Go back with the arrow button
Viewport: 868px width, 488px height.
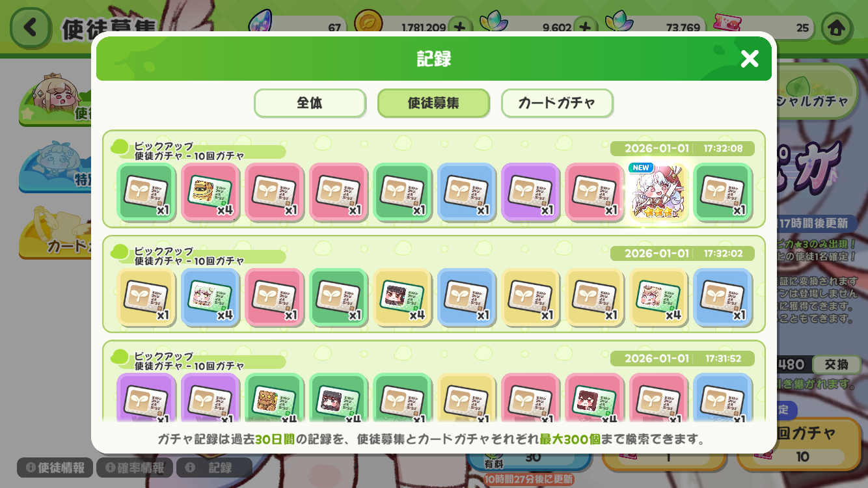click(x=30, y=27)
